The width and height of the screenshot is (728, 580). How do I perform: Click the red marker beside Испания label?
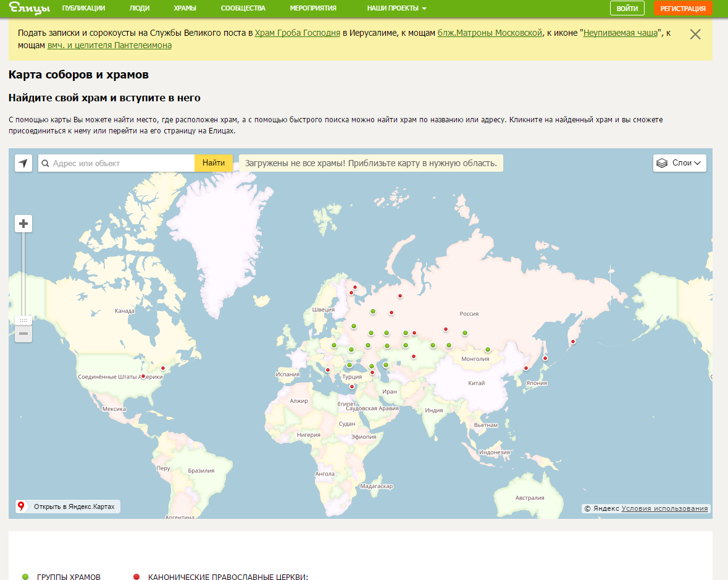[x=328, y=370]
